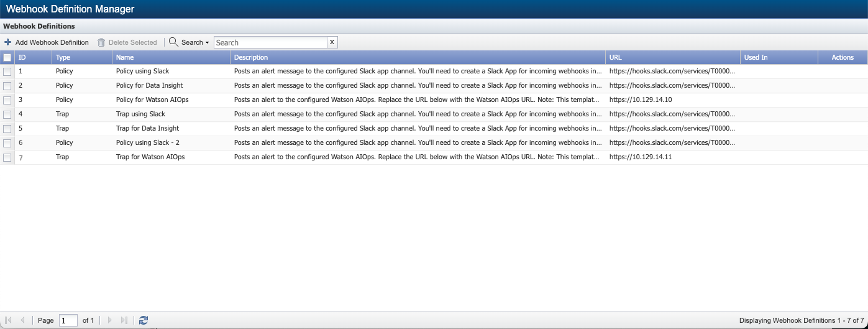Toggle the select-all header checkbox
This screenshot has height=329, width=868.
(x=7, y=57)
